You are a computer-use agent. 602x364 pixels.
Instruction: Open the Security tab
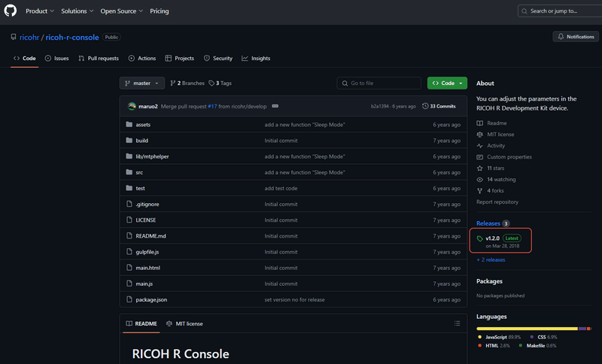pos(218,59)
